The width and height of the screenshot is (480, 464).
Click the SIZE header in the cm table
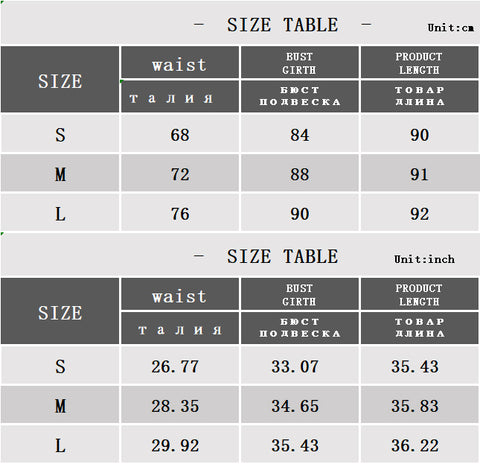(60, 79)
